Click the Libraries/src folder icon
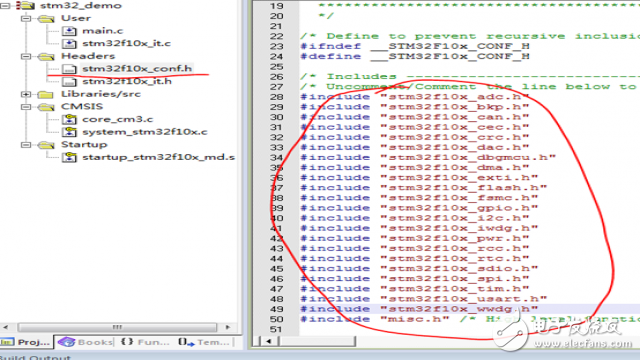This screenshot has height=360, width=640. [46, 94]
